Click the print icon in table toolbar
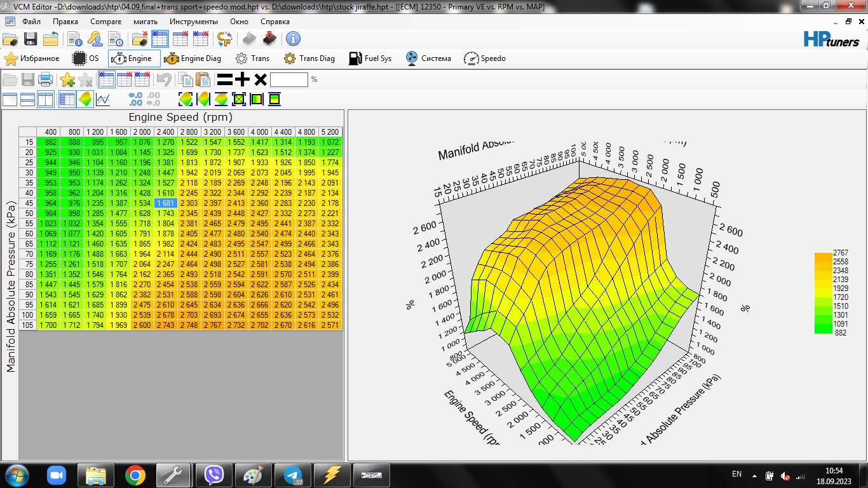The height and width of the screenshot is (488, 868). [45, 79]
